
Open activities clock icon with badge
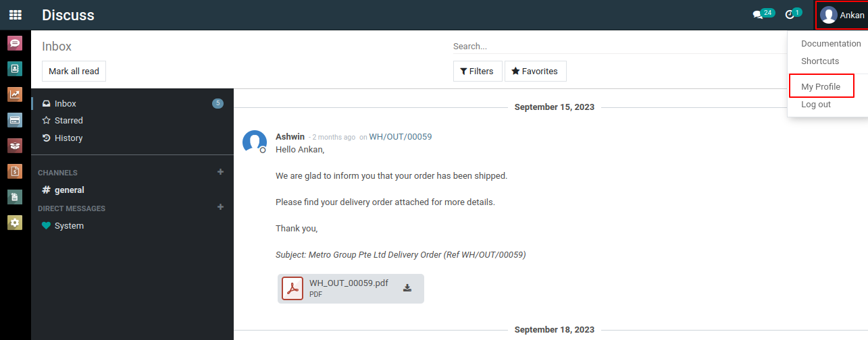click(x=793, y=14)
